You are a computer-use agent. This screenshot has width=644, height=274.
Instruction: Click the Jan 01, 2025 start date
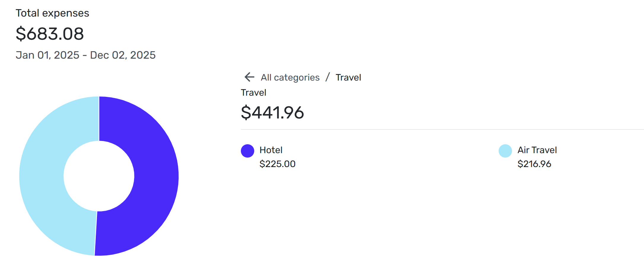point(47,55)
